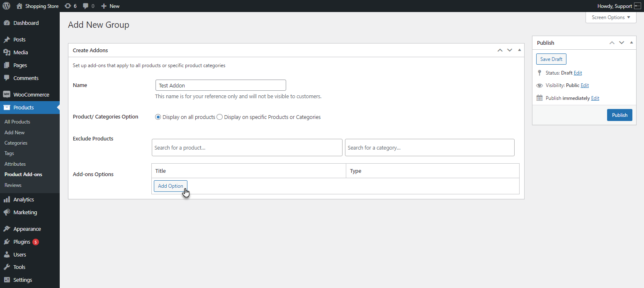This screenshot has width=644, height=288.
Task: Click the blue Publish button
Action: pyautogui.click(x=620, y=115)
